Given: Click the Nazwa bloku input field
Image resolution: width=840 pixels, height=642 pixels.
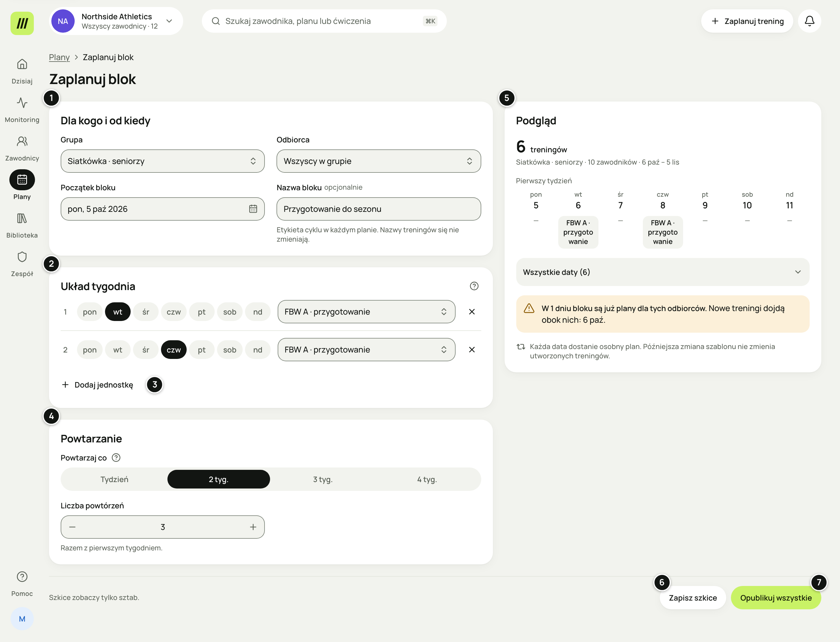Looking at the screenshot, I should (379, 209).
